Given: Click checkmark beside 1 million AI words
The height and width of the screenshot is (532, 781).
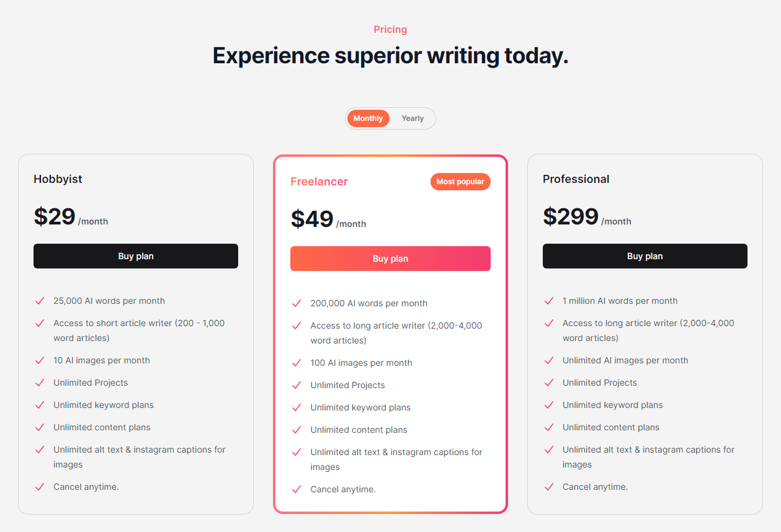Looking at the screenshot, I should 549,301.
